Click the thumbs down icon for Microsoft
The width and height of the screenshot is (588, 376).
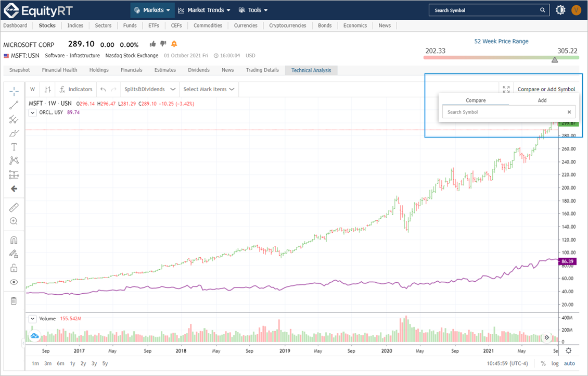click(163, 44)
